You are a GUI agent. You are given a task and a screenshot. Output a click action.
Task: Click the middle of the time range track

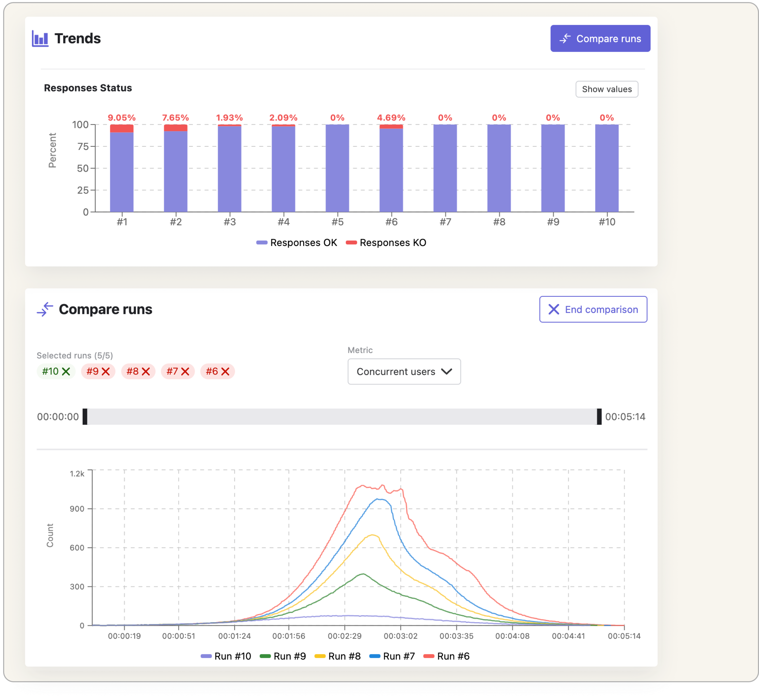tap(342, 416)
